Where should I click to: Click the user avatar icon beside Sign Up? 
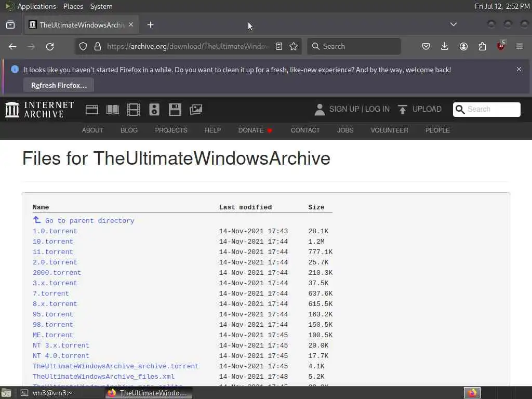coord(320,109)
